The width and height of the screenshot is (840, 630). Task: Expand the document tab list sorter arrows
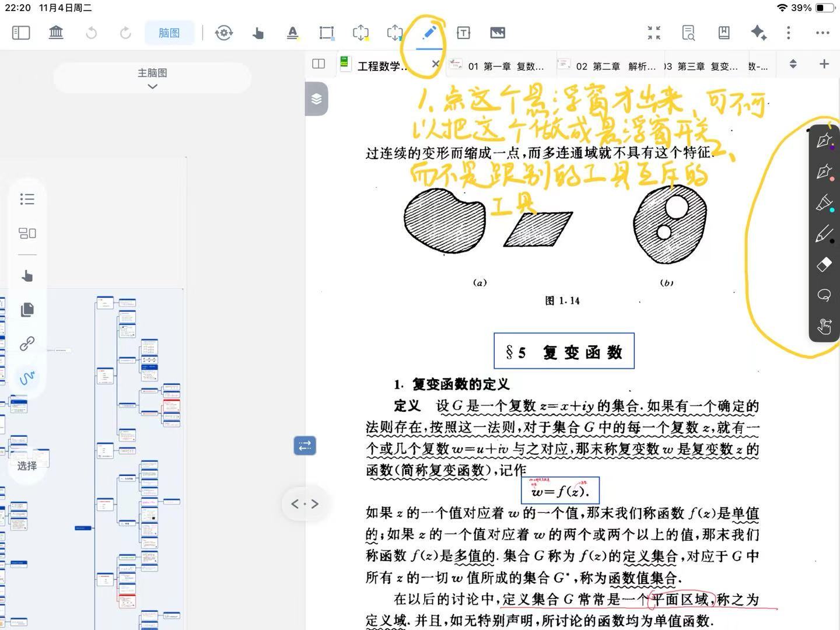[793, 64]
